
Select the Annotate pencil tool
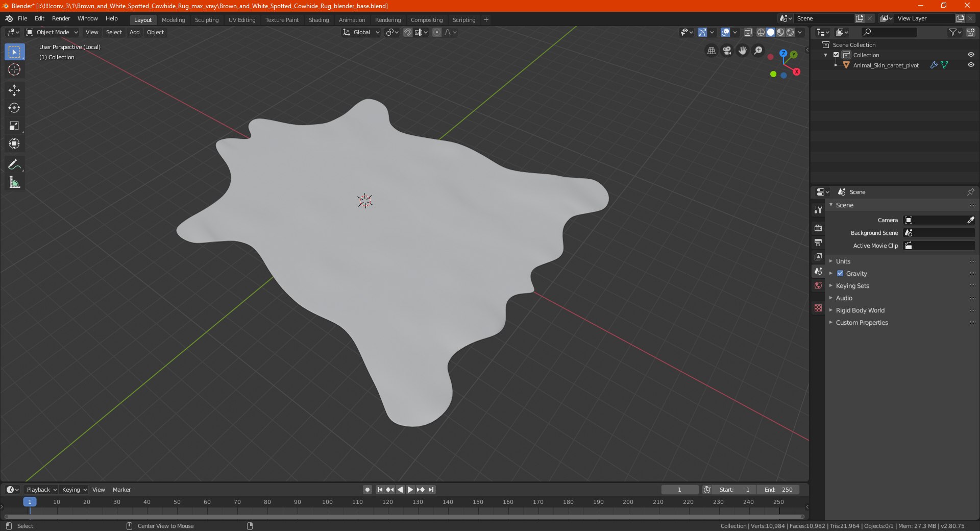(14, 165)
